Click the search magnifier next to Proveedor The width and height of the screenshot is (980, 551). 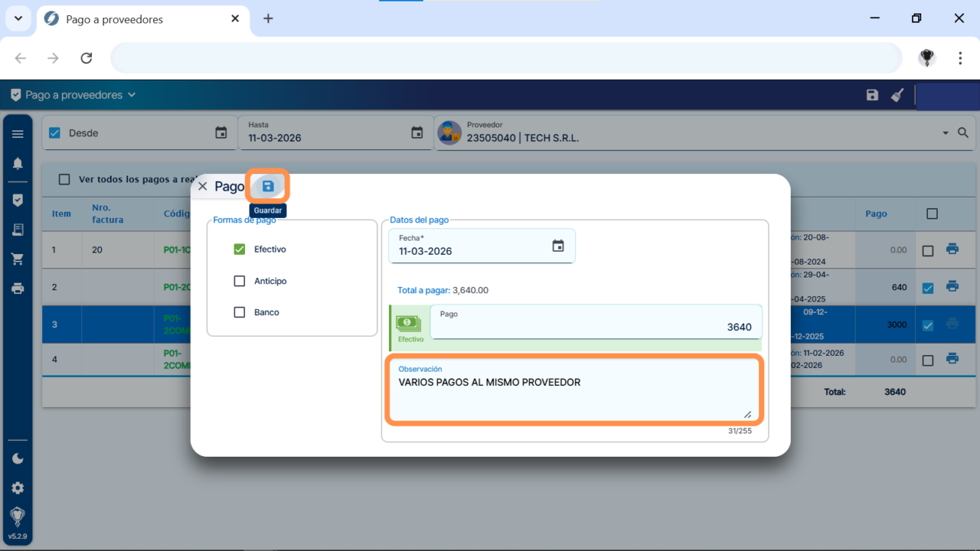(963, 133)
